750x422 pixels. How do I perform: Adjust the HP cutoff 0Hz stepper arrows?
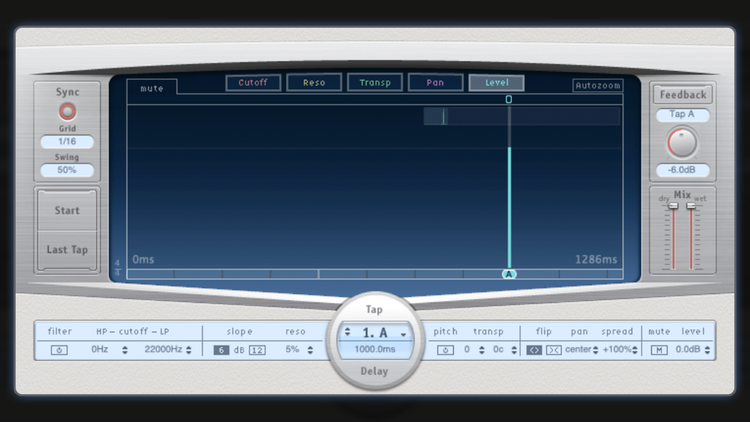pyautogui.click(x=125, y=350)
